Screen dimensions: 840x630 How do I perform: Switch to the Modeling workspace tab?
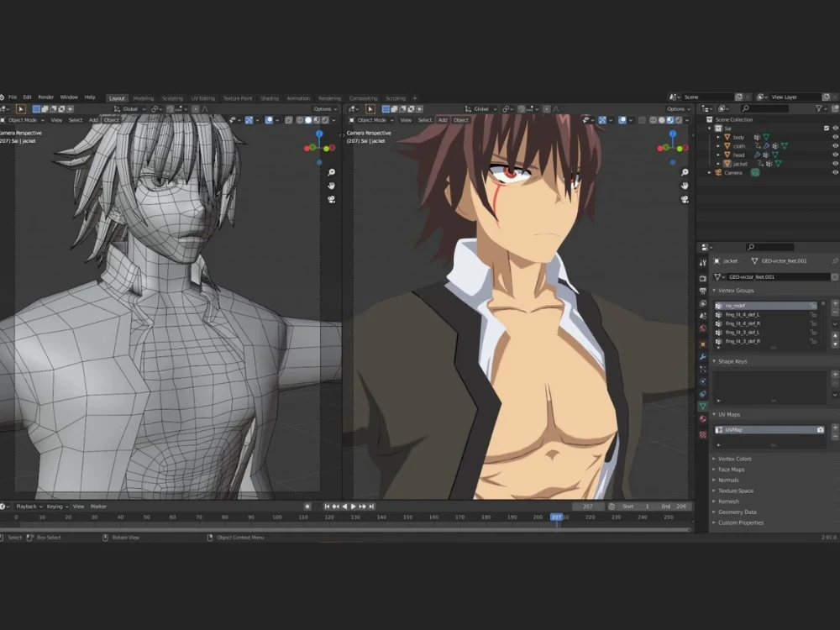coord(143,98)
